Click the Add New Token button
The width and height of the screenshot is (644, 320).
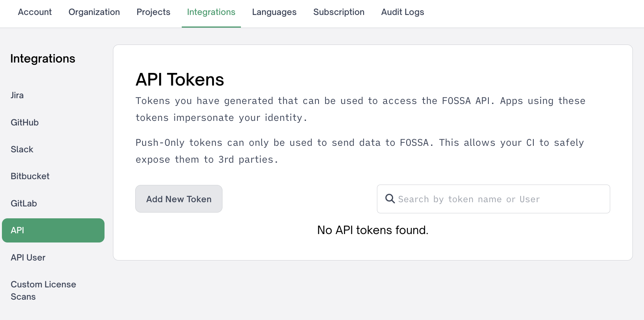pos(179,199)
